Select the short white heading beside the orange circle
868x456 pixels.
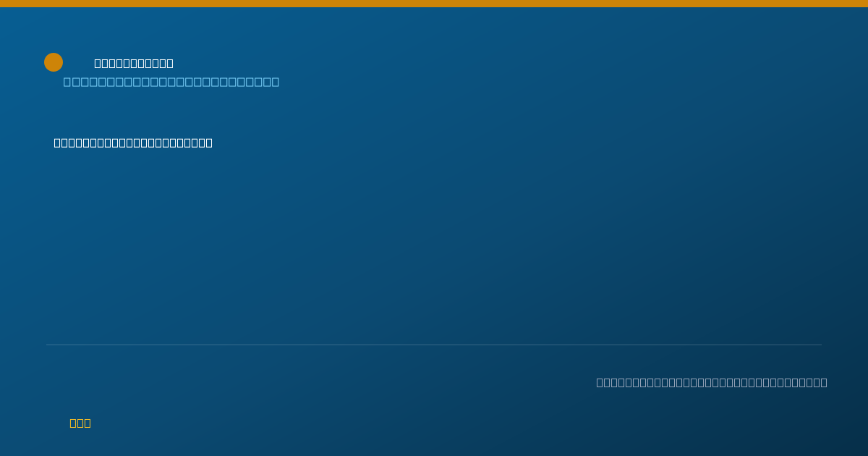tap(134, 63)
